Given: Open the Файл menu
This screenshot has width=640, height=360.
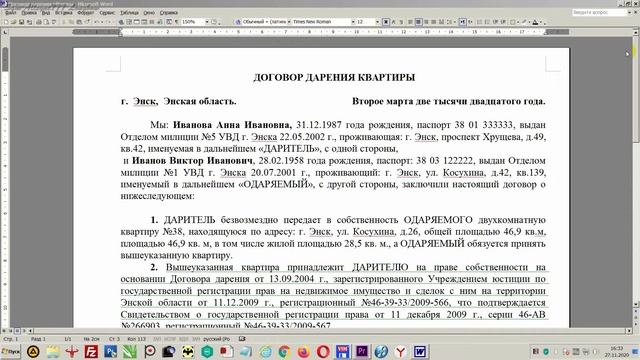Looking at the screenshot, I should [x=11, y=13].
